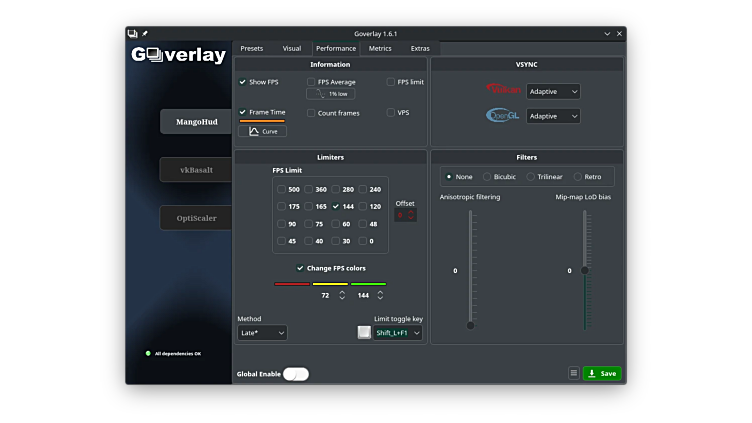
Task: Click the 1% low button
Action: pos(331,94)
